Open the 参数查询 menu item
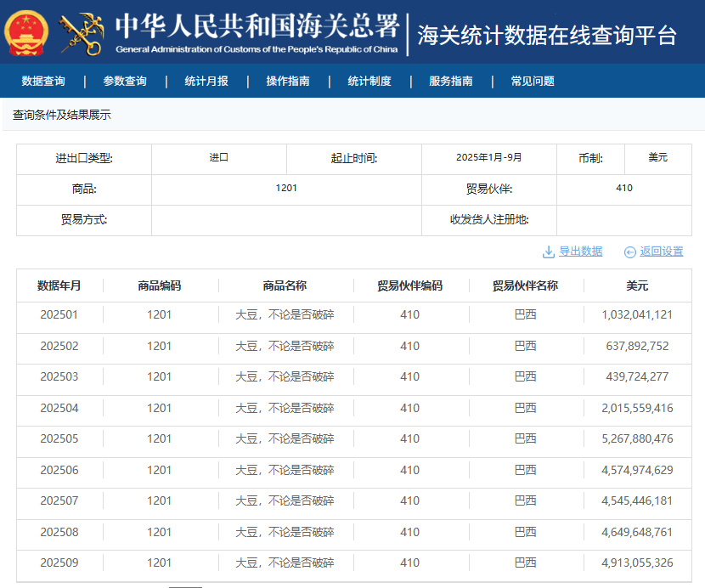705x588 pixels. pyautogui.click(x=125, y=82)
